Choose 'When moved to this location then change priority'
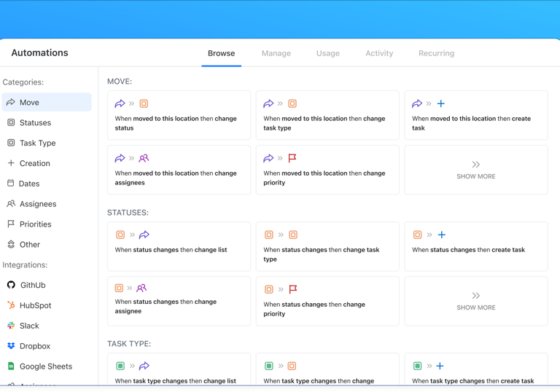Viewport: 560px width, 392px height. point(327,170)
